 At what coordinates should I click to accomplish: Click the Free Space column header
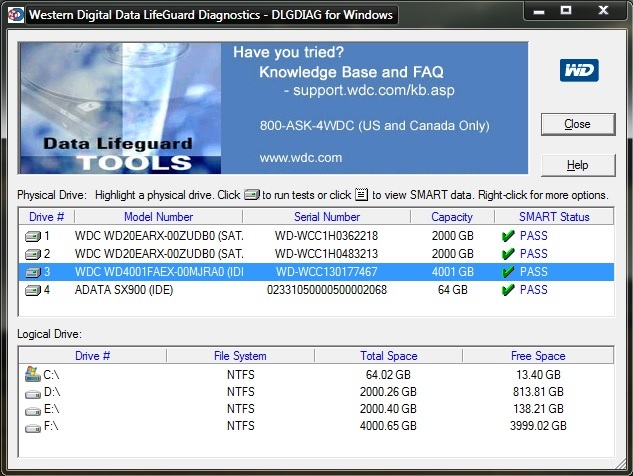538,356
